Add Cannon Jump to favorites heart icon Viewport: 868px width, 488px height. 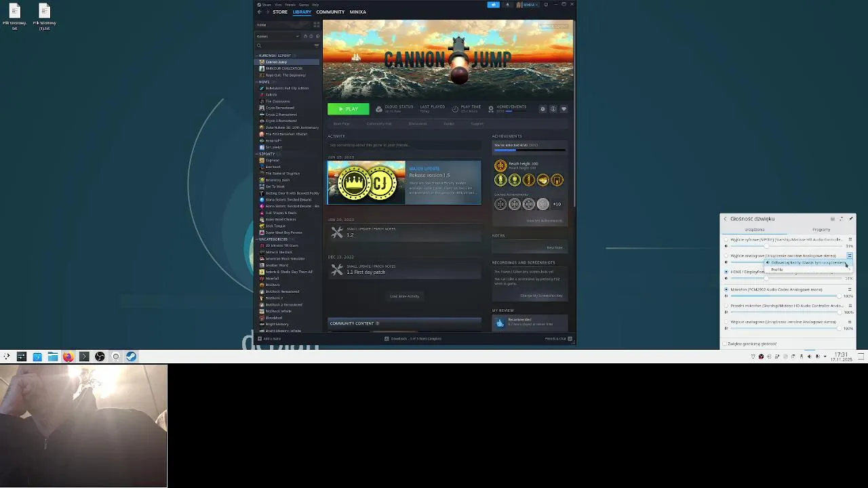(x=564, y=109)
